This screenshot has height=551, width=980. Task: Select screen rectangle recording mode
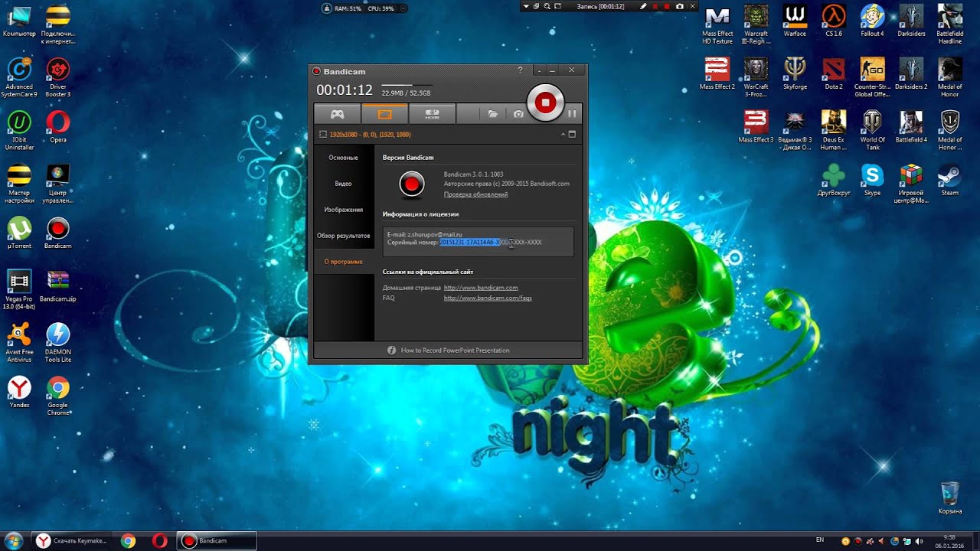click(x=384, y=114)
